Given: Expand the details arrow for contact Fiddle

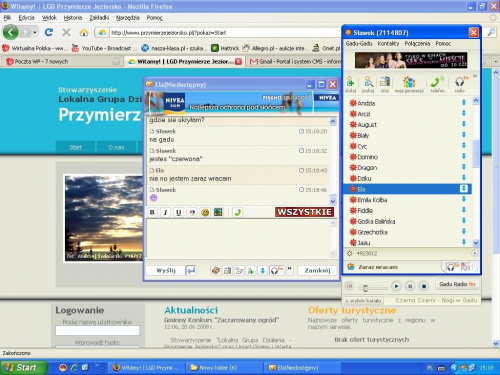Looking at the screenshot, I should coord(464,210).
